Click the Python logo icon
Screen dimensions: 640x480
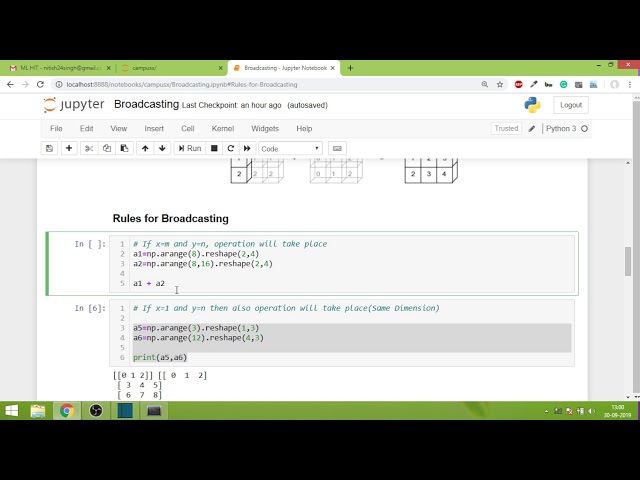[532, 105]
